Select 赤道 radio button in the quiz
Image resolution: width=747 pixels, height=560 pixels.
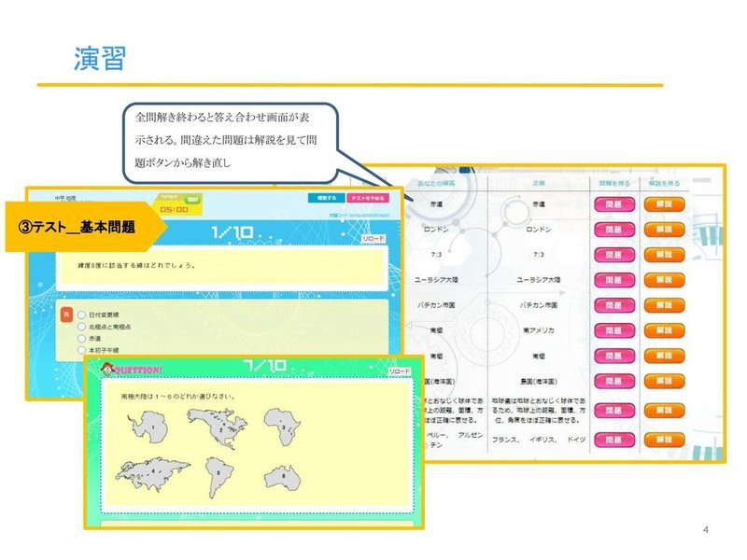tap(81, 339)
